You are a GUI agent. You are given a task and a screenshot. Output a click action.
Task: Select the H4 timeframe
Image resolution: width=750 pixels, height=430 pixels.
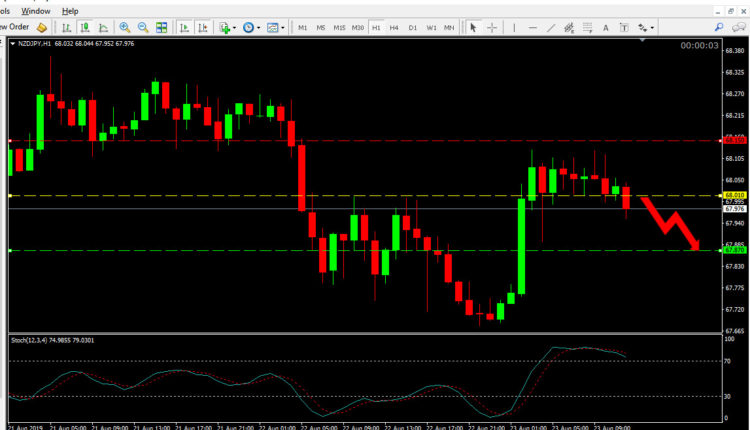pos(394,28)
